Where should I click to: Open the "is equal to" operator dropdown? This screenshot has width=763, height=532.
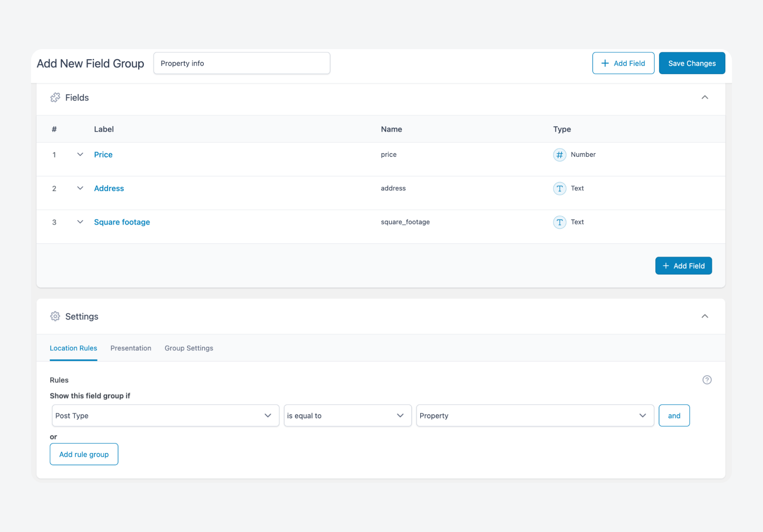(347, 416)
